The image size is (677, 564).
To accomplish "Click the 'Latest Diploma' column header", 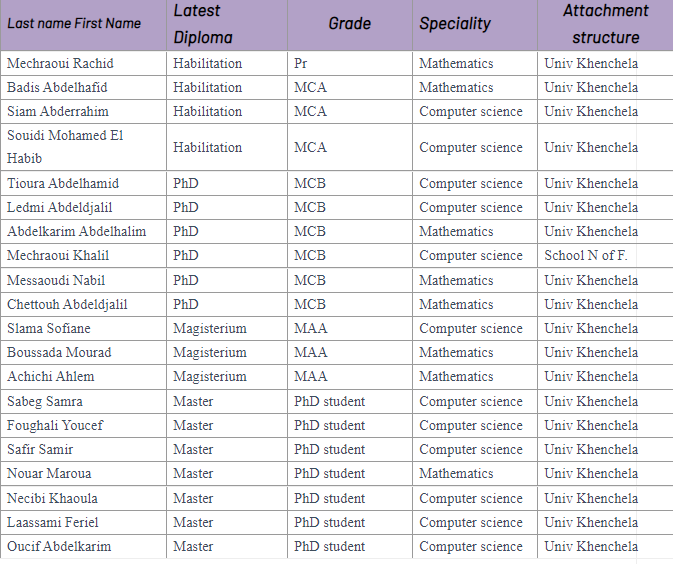I will 203,24.
